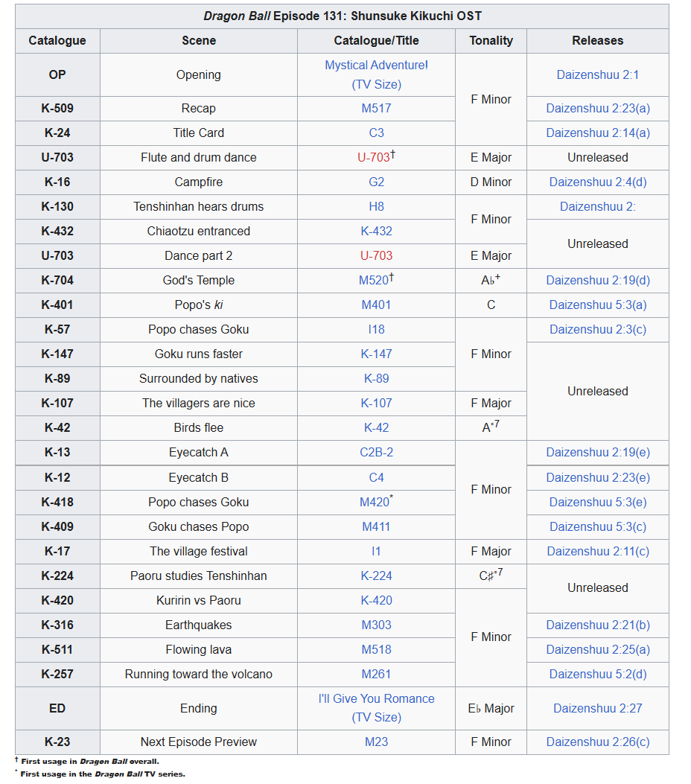Image resolution: width=691 pixels, height=784 pixels.
Task: Select the D Minor tonality cell
Action: 491,182
